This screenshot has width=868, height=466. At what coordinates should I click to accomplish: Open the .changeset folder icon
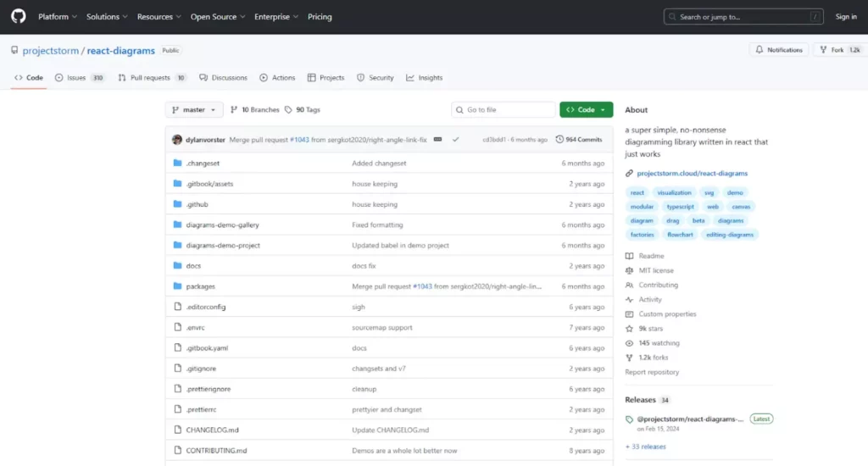(177, 164)
